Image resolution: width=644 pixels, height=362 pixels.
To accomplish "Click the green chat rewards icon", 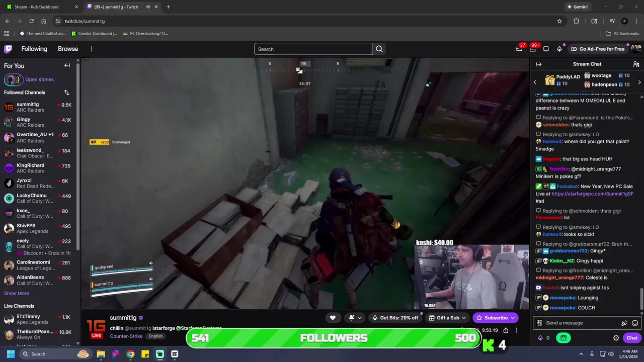I will tap(563, 338).
